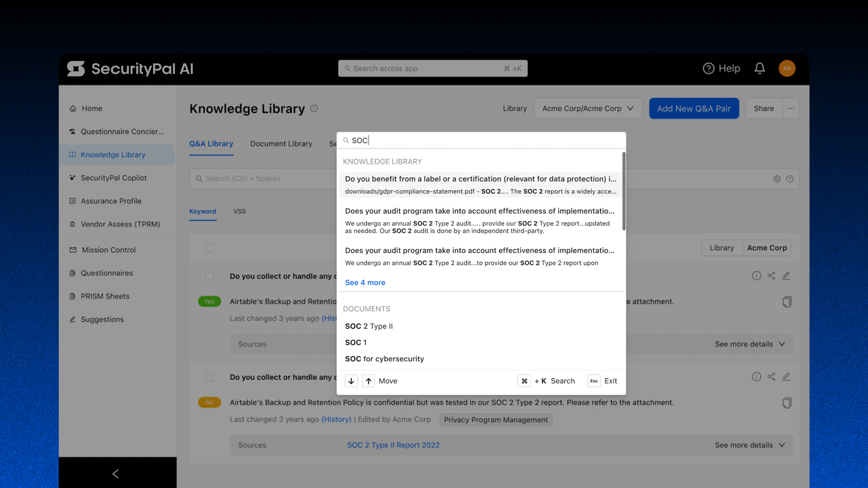Click the Privacy Program Management tag

coord(496,420)
